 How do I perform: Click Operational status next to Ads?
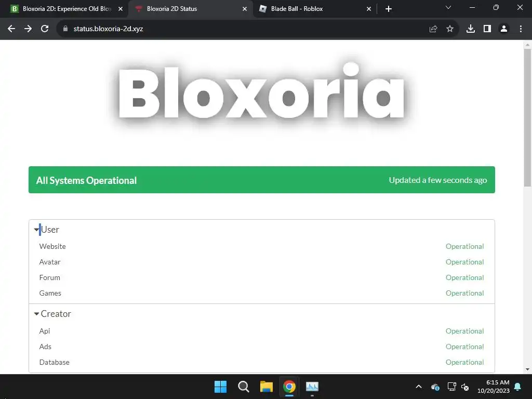click(465, 347)
